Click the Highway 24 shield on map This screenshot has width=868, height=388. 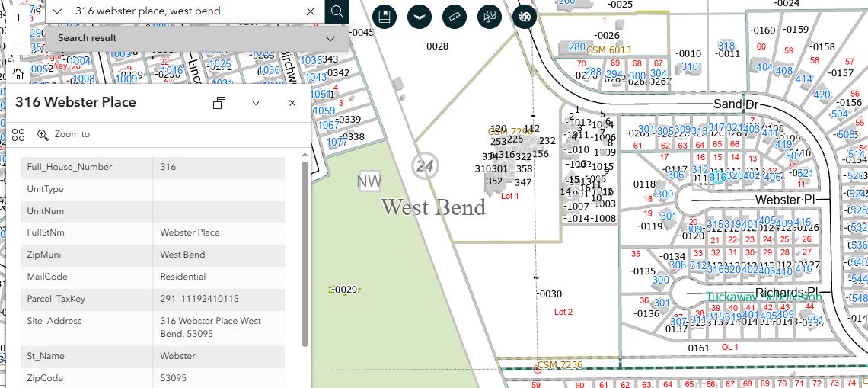(423, 165)
